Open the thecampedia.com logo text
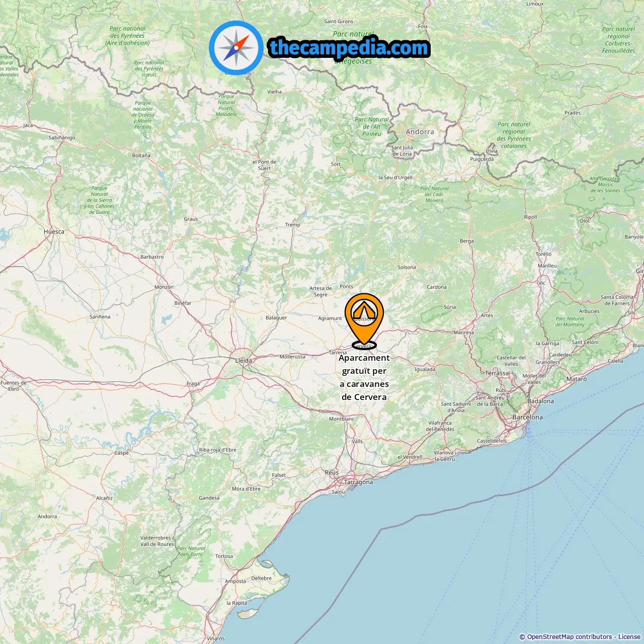644x644 pixels. [x=350, y=48]
